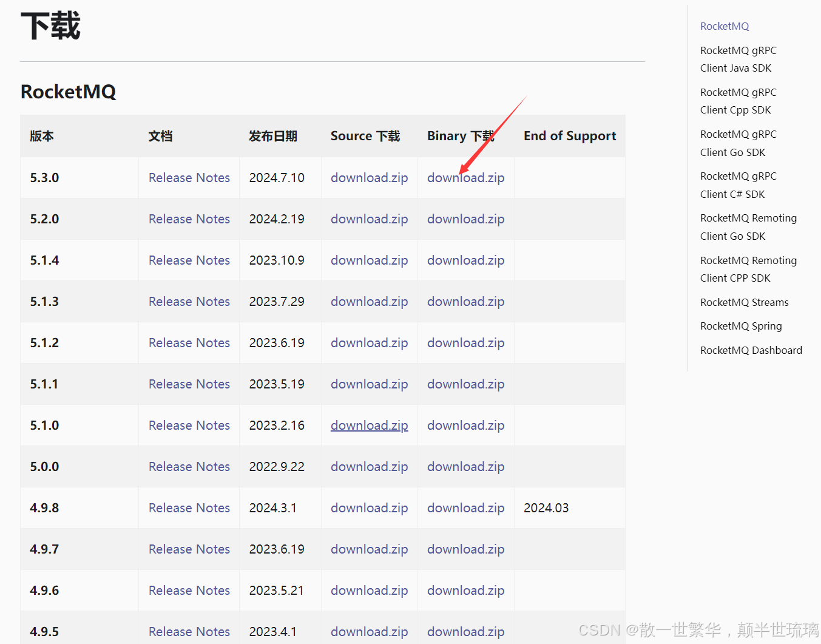Download source zip for version 5.1.1
This screenshot has width=821, height=644.
point(369,384)
